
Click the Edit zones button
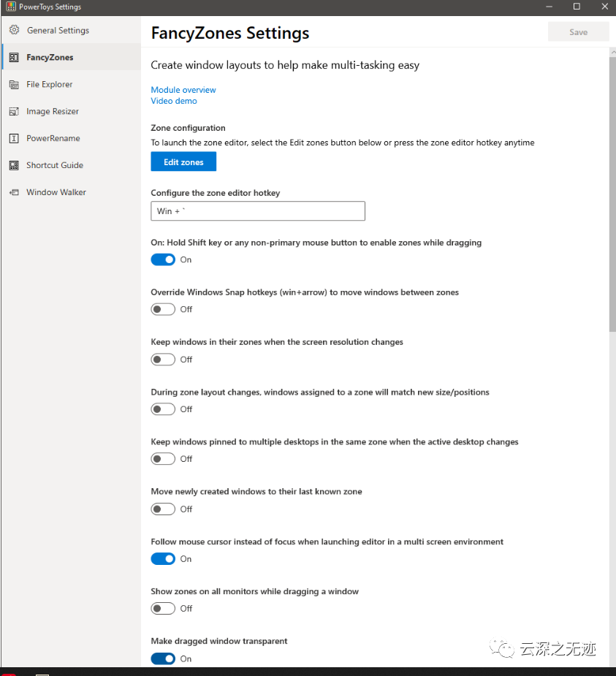pos(183,161)
